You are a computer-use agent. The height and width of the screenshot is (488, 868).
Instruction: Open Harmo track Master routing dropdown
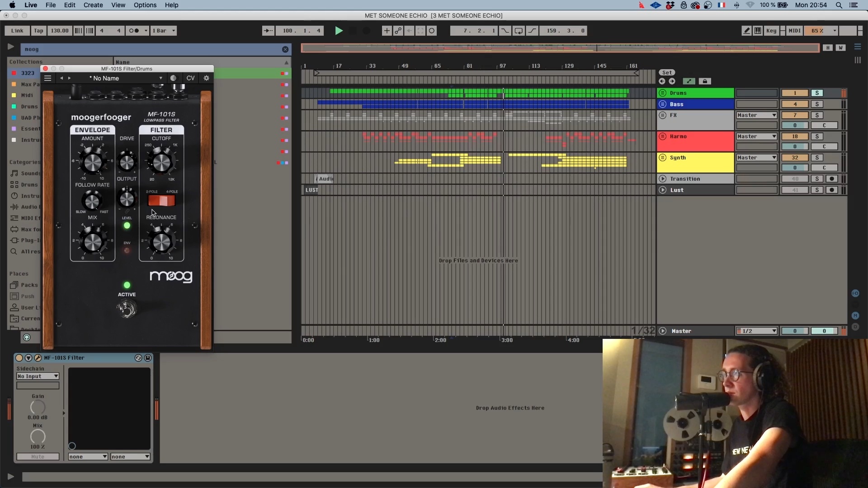(756, 136)
